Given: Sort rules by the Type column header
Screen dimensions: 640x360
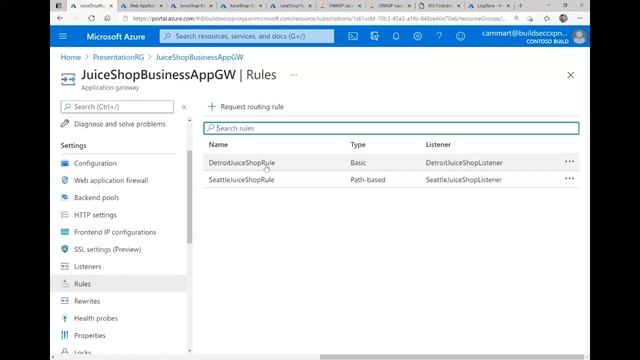Looking at the screenshot, I should [x=358, y=144].
